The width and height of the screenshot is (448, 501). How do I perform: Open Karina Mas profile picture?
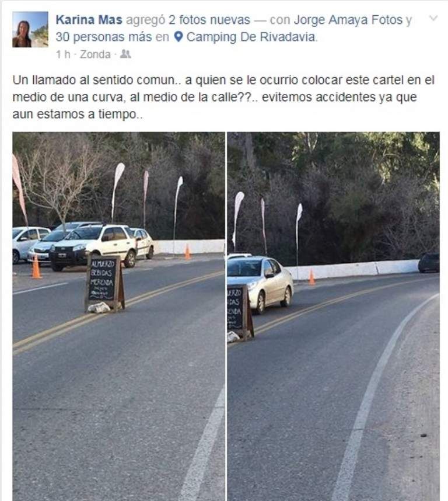pos(30,29)
